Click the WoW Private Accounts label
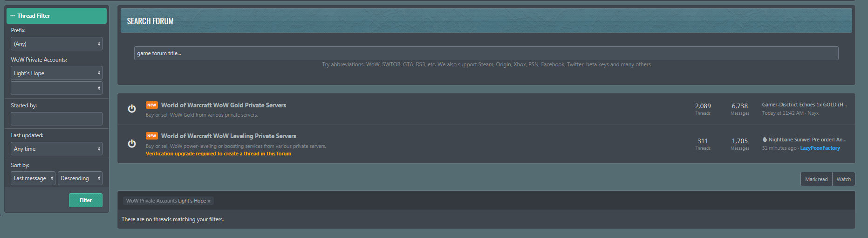 pos(39,60)
